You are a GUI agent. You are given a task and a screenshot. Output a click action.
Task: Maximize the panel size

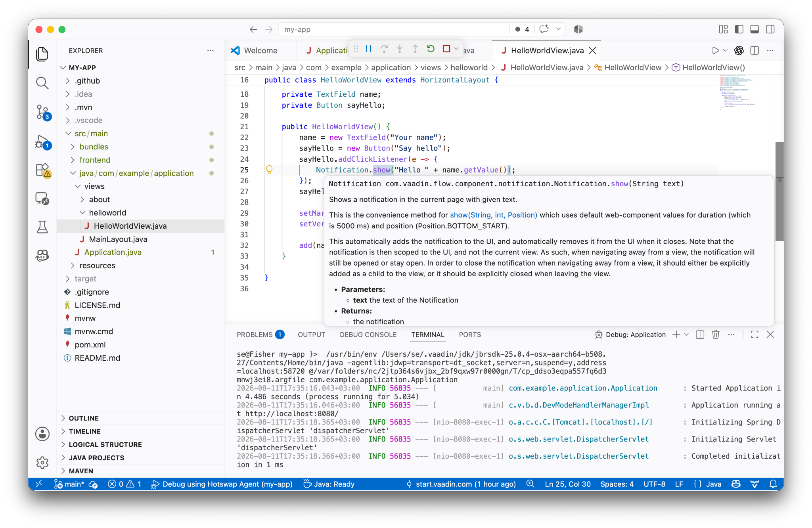(x=755, y=335)
